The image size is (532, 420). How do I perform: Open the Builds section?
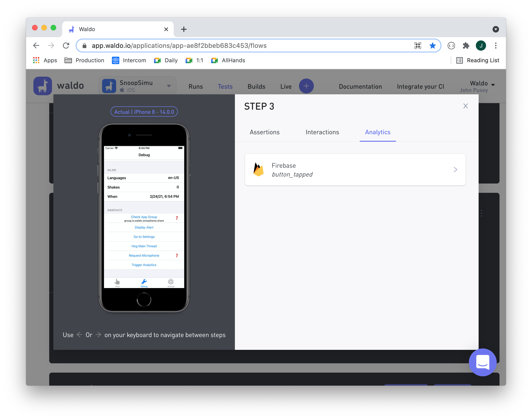[256, 87]
